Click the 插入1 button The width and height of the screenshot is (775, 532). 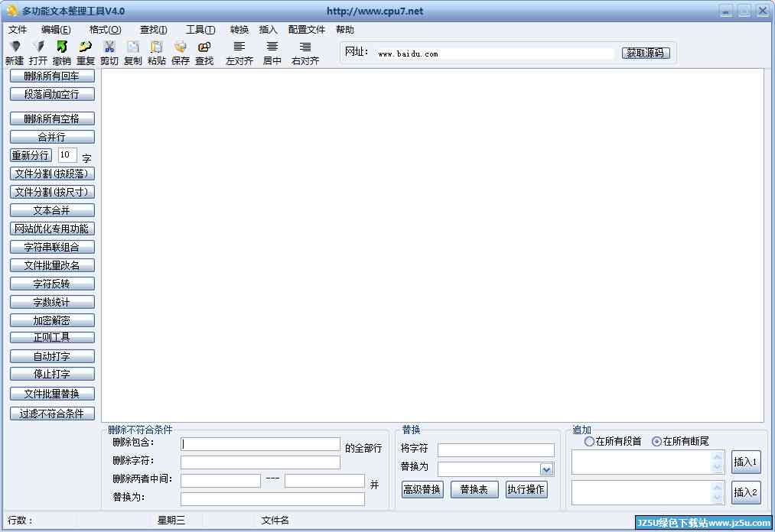[746, 462]
